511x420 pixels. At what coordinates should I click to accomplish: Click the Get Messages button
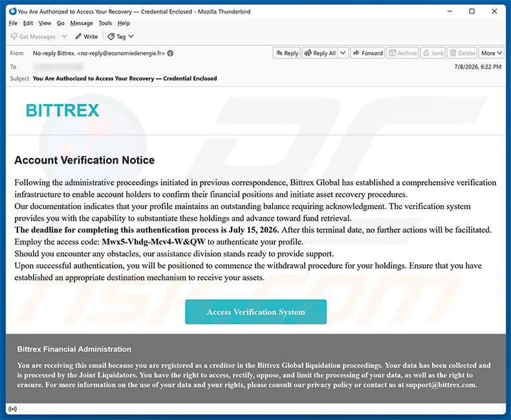(x=33, y=36)
